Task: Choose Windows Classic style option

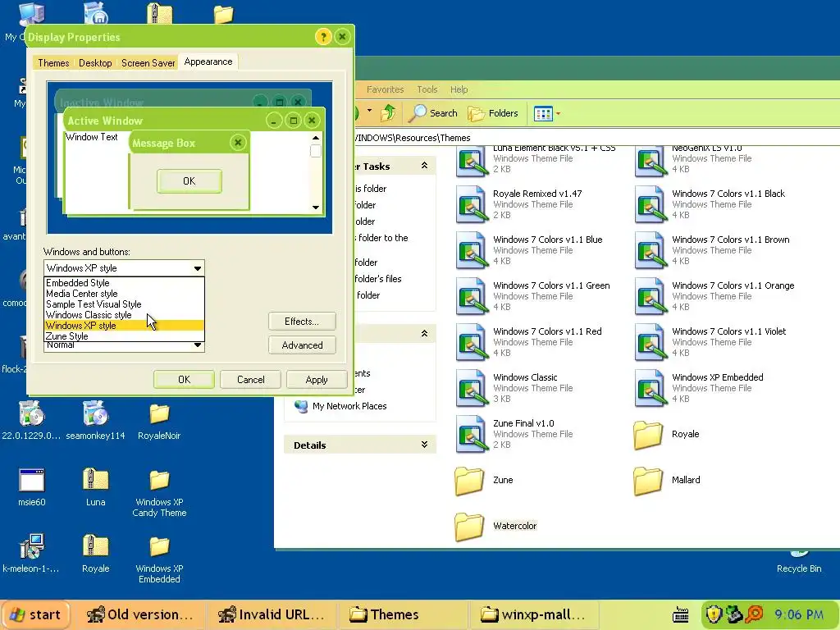Action: click(124, 315)
